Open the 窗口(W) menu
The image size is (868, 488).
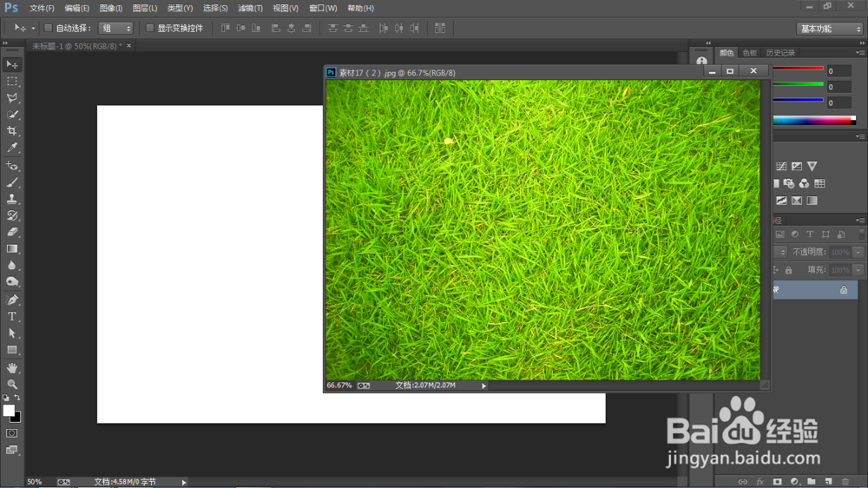323,9
